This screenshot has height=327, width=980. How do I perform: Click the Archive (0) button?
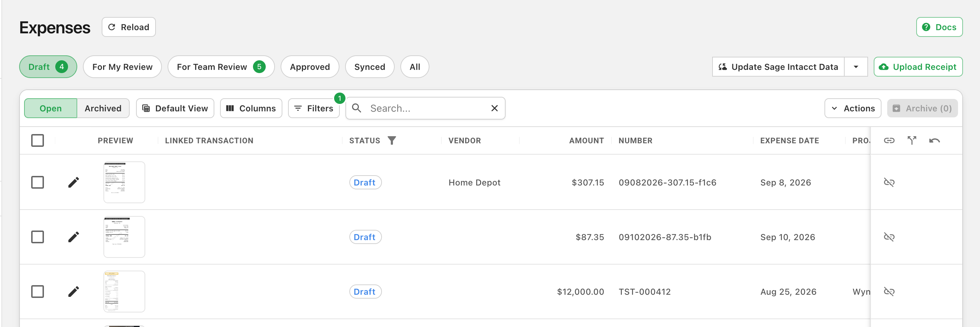click(x=922, y=109)
